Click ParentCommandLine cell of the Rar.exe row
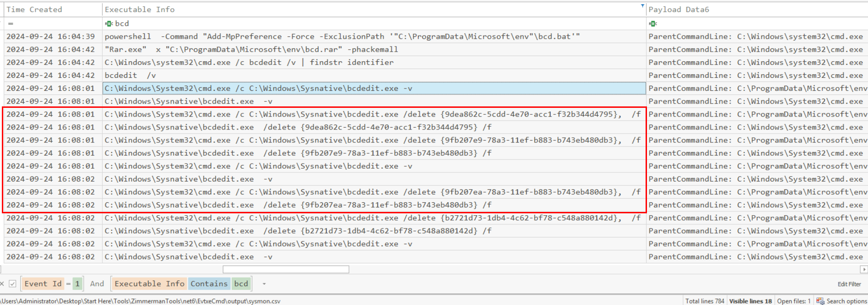The width and height of the screenshot is (868, 305). (x=757, y=49)
